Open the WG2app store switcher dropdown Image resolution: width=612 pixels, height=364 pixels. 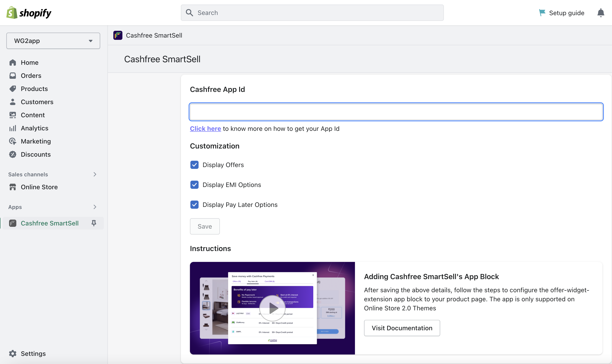coord(53,41)
